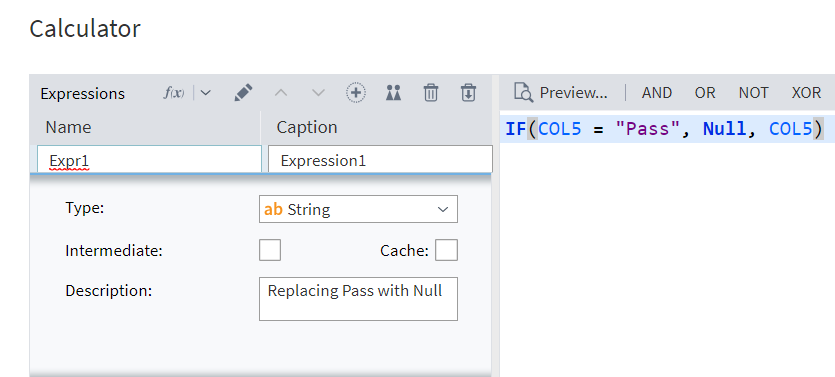835x377 pixels.
Task: Insert the AND operator
Action: 657,93
